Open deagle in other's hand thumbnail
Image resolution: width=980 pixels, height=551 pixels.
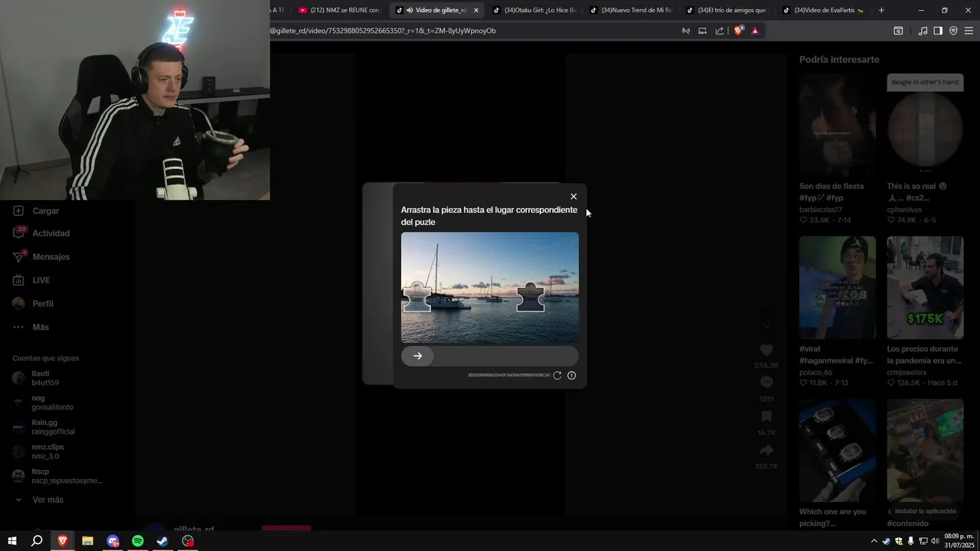coord(925,126)
